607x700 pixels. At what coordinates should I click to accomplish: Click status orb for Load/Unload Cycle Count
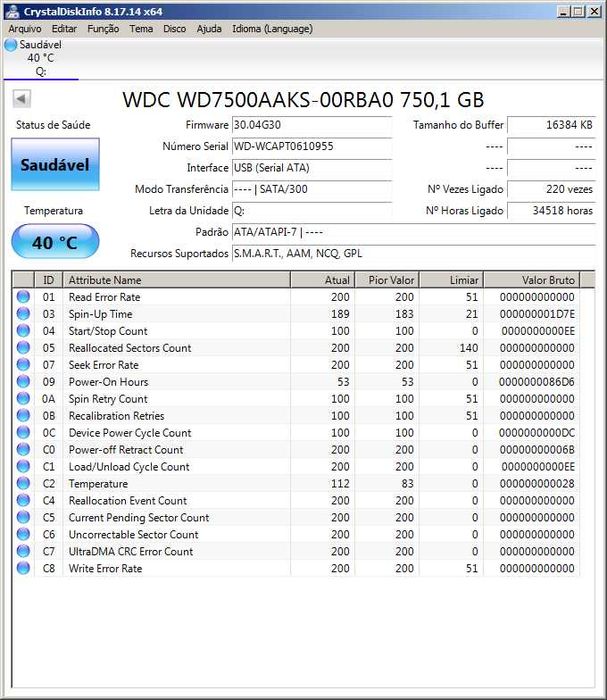pos(23,467)
